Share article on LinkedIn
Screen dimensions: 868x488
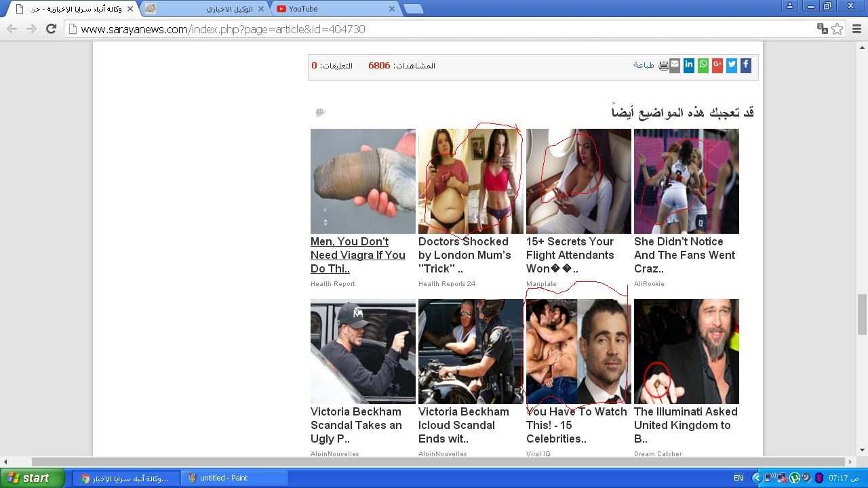[689, 65]
